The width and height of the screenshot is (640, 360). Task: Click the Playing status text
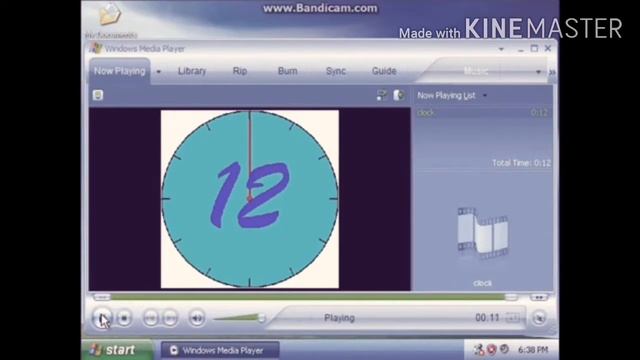click(339, 318)
